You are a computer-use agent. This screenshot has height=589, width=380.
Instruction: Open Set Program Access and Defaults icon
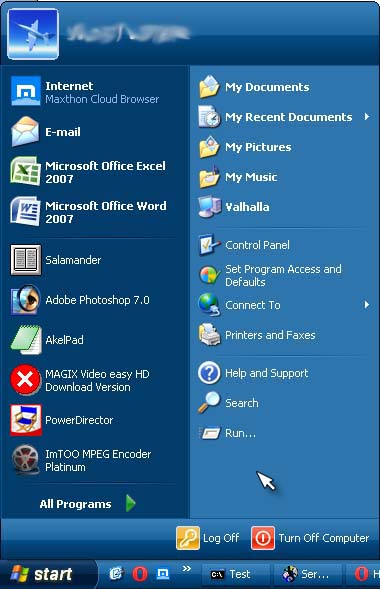tap(209, 275)
